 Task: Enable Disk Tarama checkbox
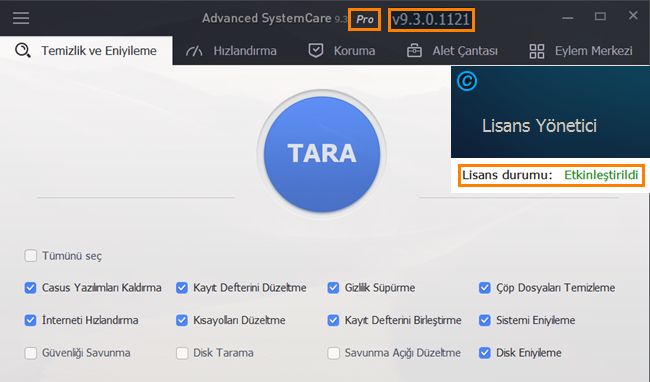pyautogui.click(x=182, y=353)
